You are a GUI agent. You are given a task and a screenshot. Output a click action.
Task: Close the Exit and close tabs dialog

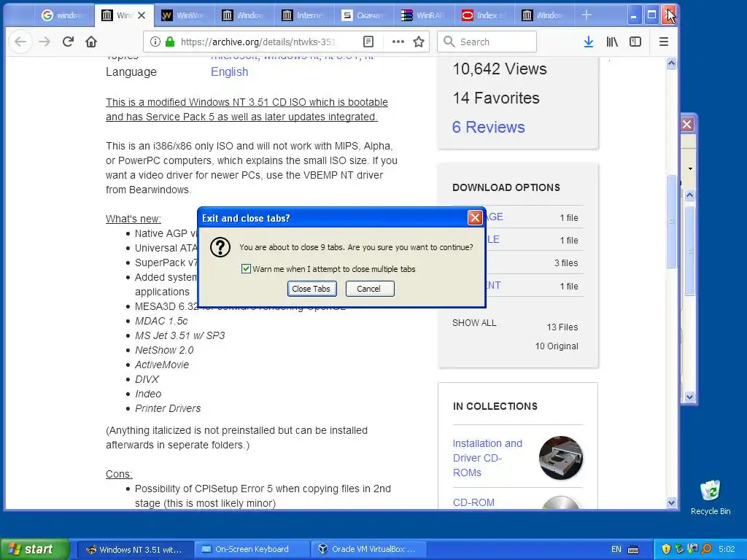click(474, 218)
